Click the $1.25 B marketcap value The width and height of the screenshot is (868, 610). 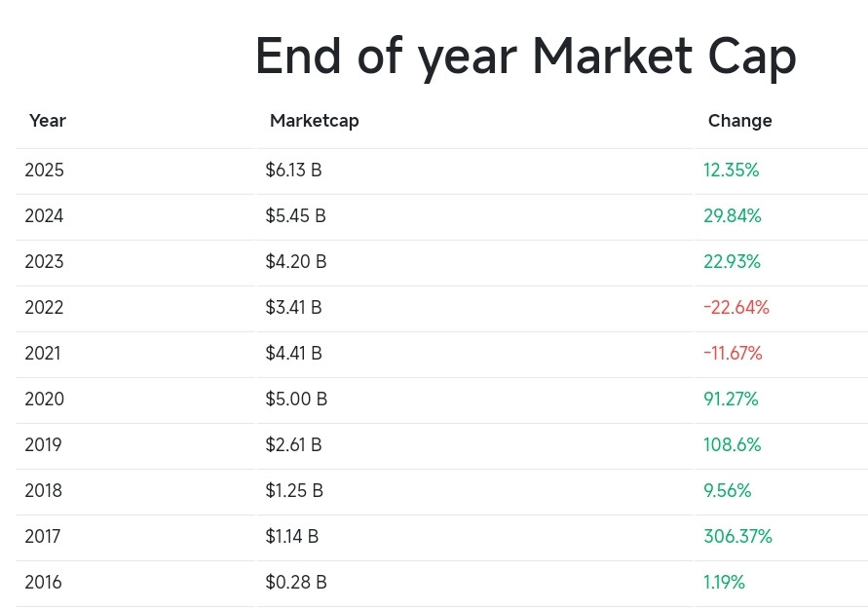point(294,491)
